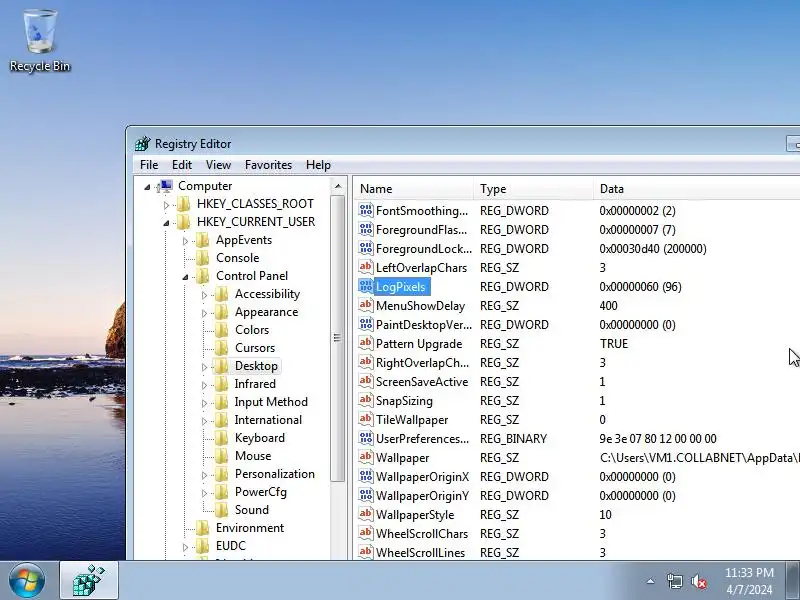
Task: Click the LeftOverlapChars string value icon
Action: point(366,267)
